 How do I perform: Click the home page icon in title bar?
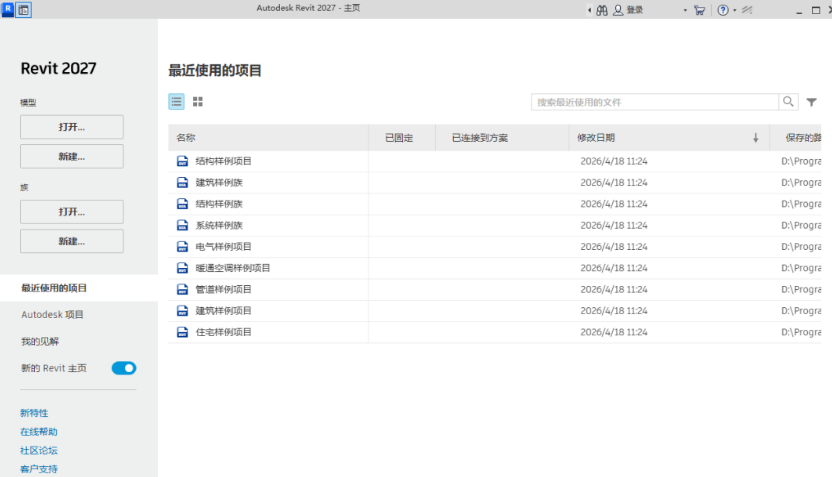24,9
